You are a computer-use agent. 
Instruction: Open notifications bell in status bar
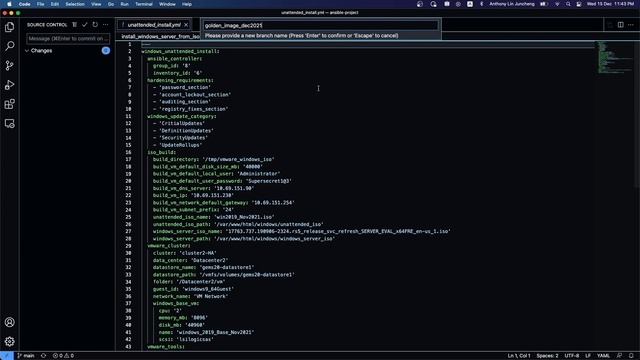pyautogui.click(x=631, y=356)
